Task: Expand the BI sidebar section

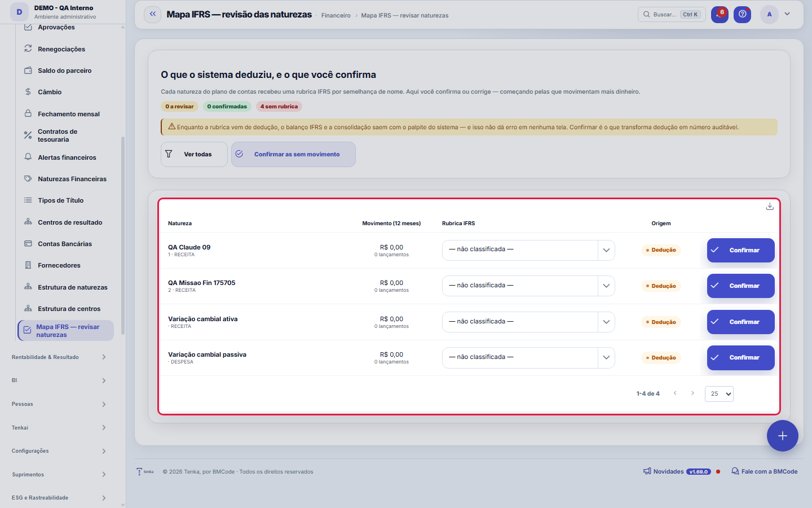Action: tap(59, 380)
